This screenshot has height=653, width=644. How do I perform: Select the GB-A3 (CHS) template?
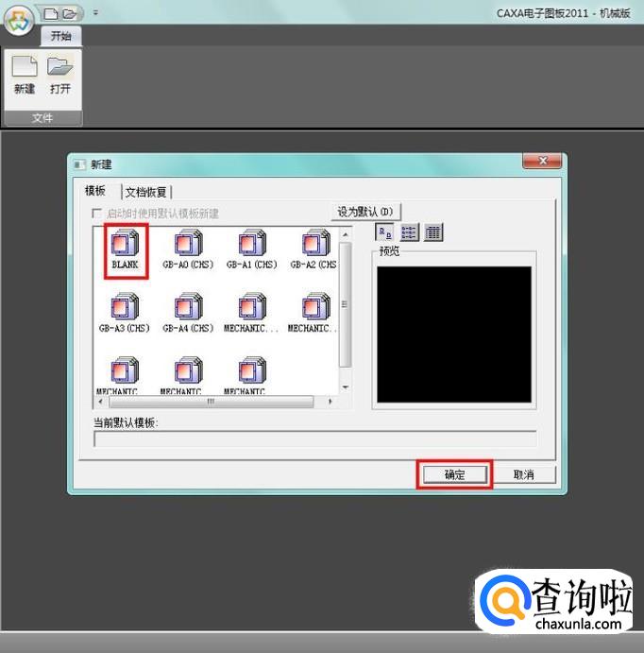click(125, 313)
